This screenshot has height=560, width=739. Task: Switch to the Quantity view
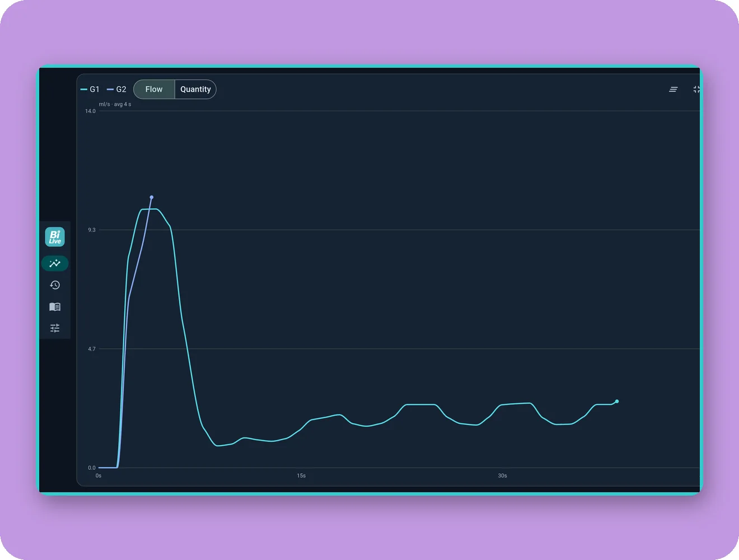point(195,90)
